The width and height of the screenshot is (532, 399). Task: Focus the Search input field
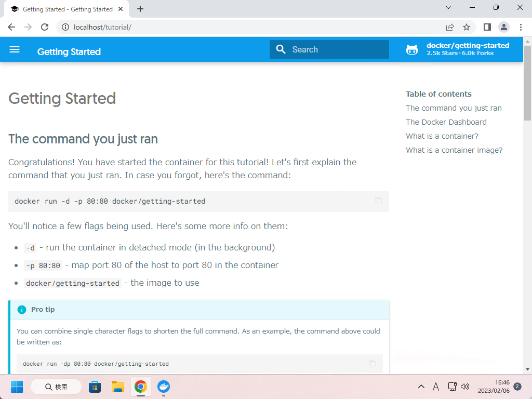(329, 49)
